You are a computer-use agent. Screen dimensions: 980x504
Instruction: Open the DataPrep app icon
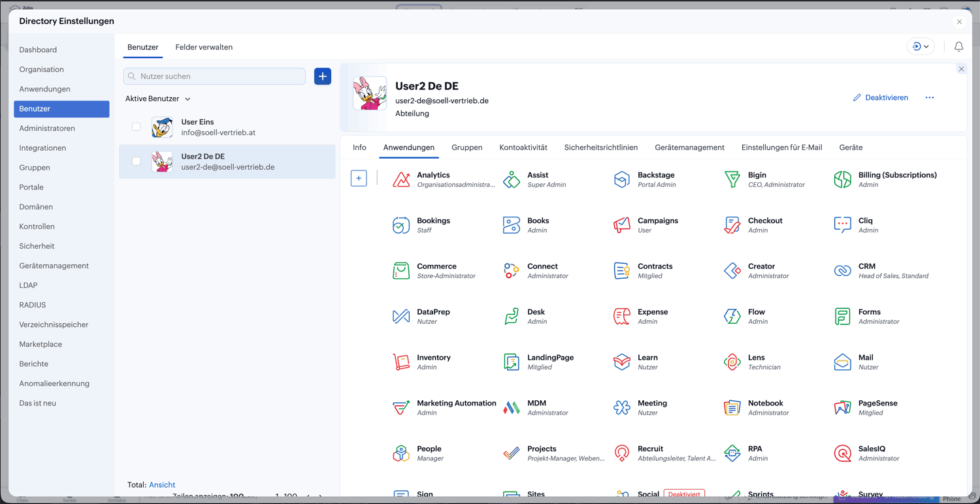point(401,316)
